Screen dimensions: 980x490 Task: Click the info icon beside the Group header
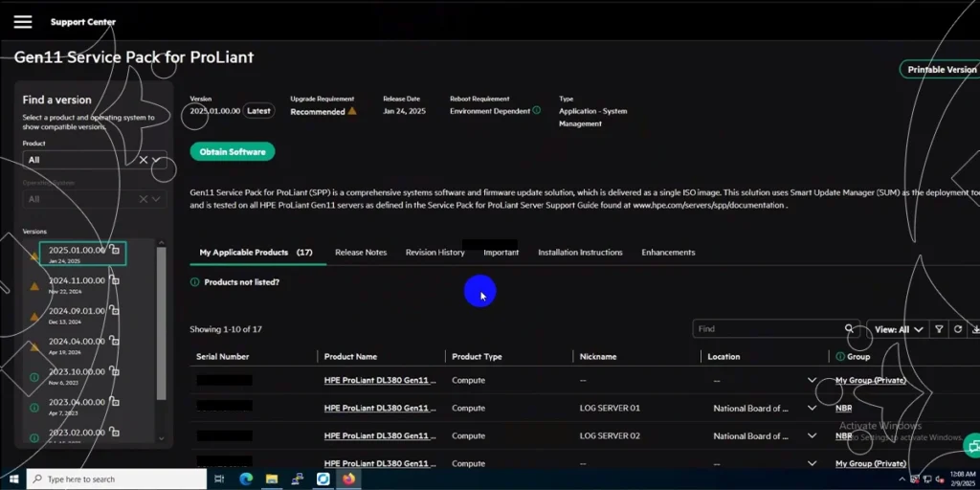point(839,357)
